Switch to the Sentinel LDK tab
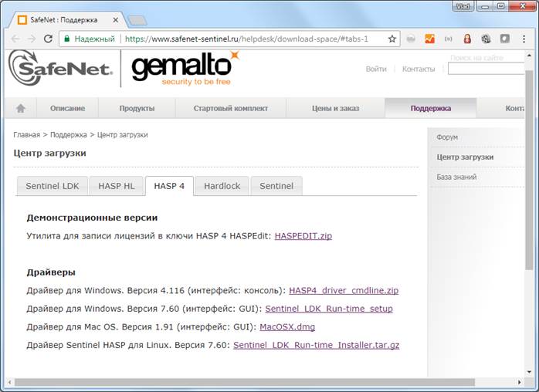The width and height of the screenshot is (539, 392). point(53,186)
